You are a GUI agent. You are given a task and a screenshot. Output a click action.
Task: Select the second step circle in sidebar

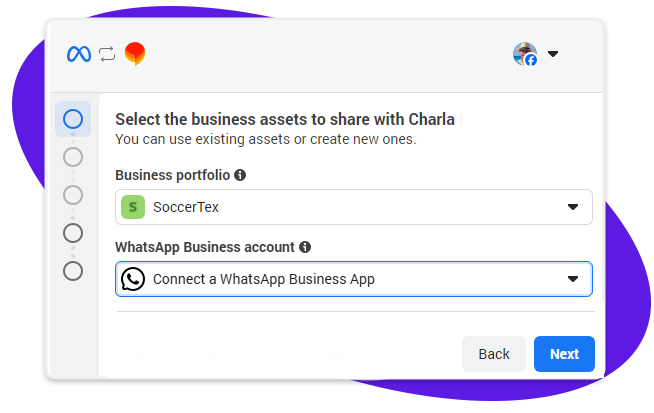pos(73,157)
